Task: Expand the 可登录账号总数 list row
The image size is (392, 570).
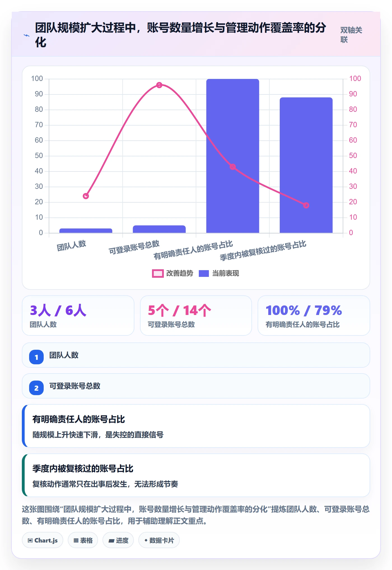Action: coord(196,386)
